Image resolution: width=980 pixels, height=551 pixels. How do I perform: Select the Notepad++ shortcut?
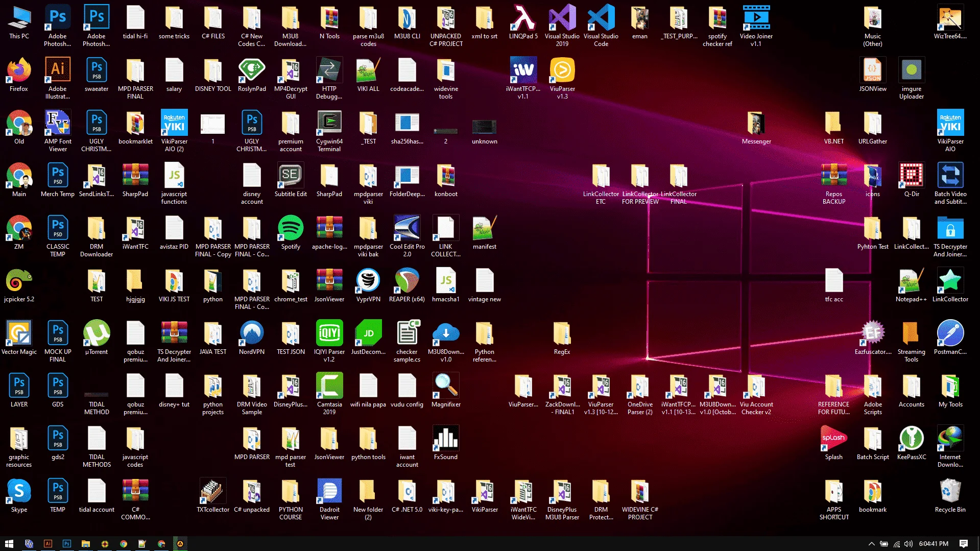912,285
